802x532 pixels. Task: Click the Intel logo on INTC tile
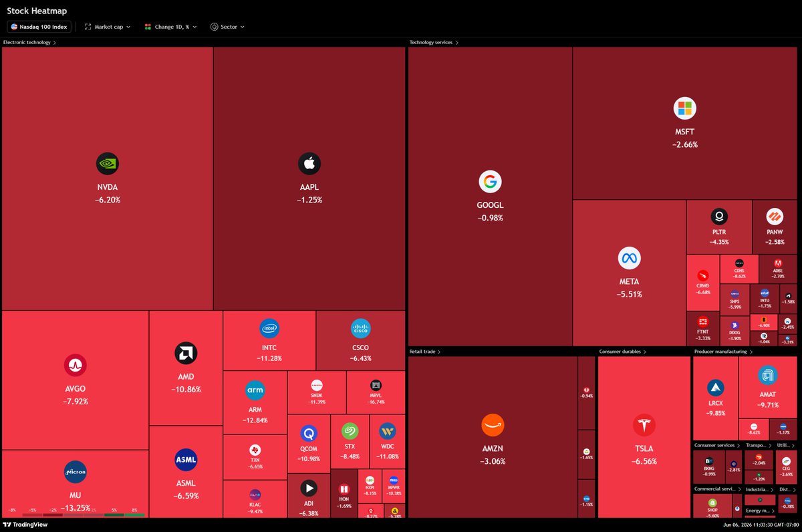pyautogui.click(x=269, y=328)
